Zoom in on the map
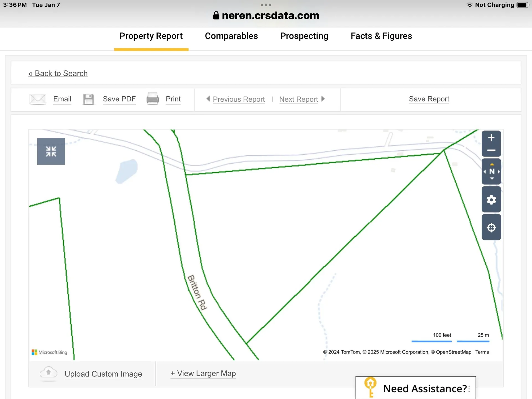This screenshot has width=532, height=399. [491, 137]
